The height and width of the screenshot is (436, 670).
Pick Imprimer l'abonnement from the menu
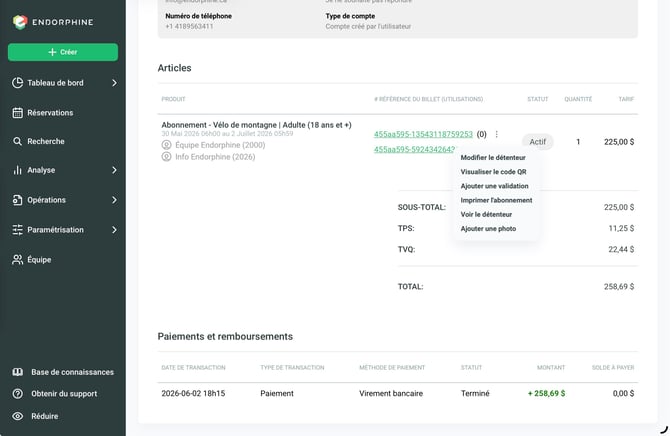tap(497, 200)
